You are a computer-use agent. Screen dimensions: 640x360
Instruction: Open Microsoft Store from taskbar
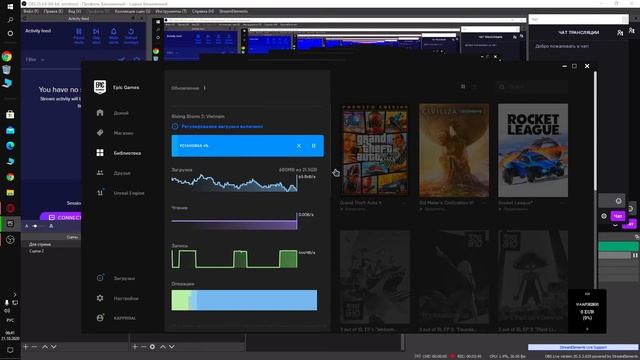(x=10, y=115)
